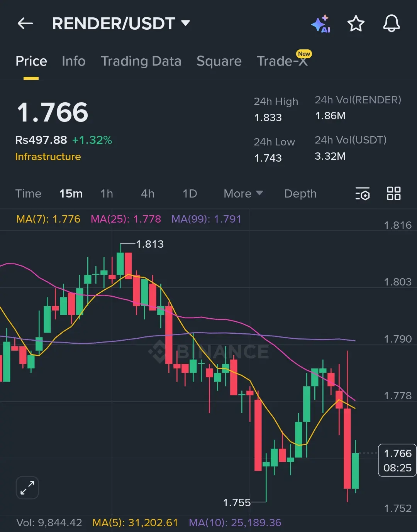The height and width of the screenshot is (532, 417).
Task: Select the 1h timeframe
Action: point(107,194)
